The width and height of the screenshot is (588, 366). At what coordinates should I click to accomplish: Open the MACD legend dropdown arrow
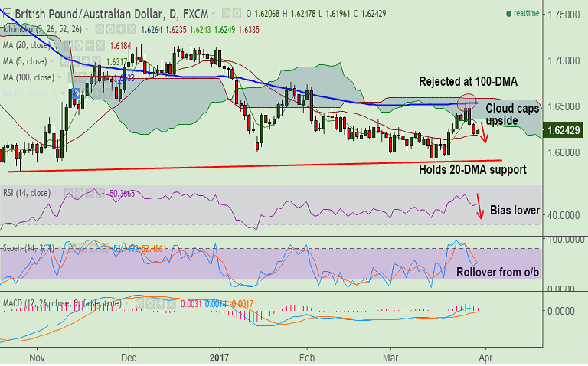click(127, 303)
